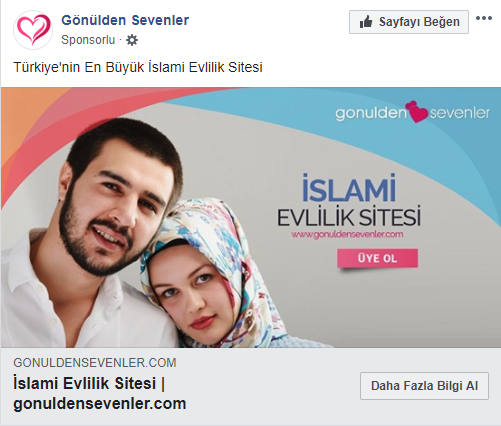Open the GONULDENSEVENLER.COM domain caption
The height and width of the screenshot is (426, 501).
tap(95, 363)
